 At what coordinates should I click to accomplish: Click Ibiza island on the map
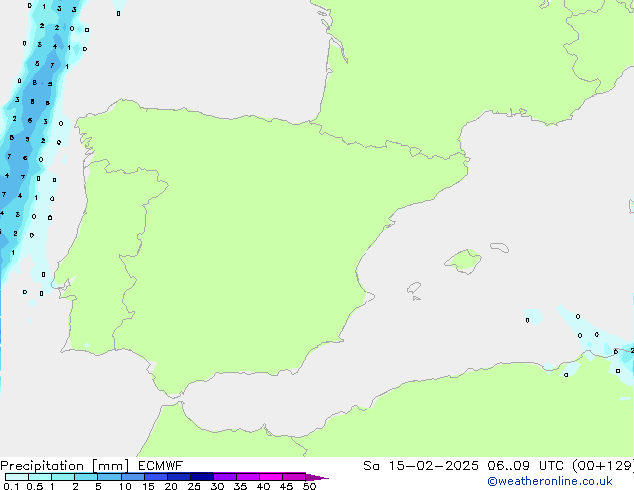[x=414, y=288]
